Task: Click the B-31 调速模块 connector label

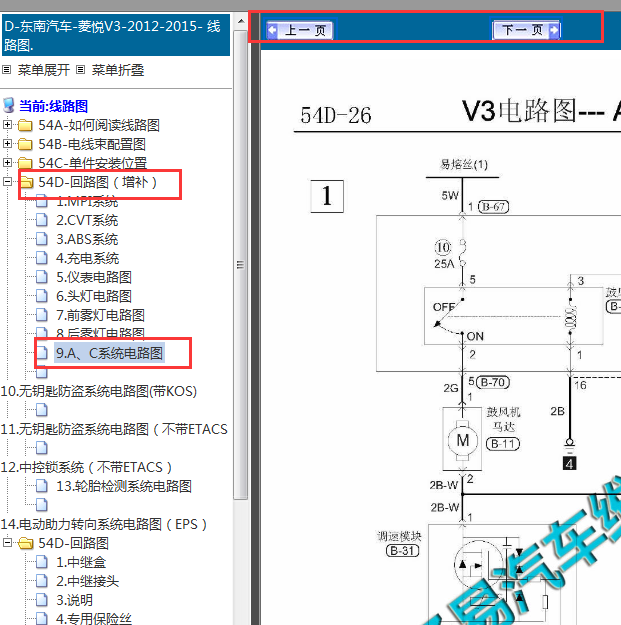Action: 402,550
